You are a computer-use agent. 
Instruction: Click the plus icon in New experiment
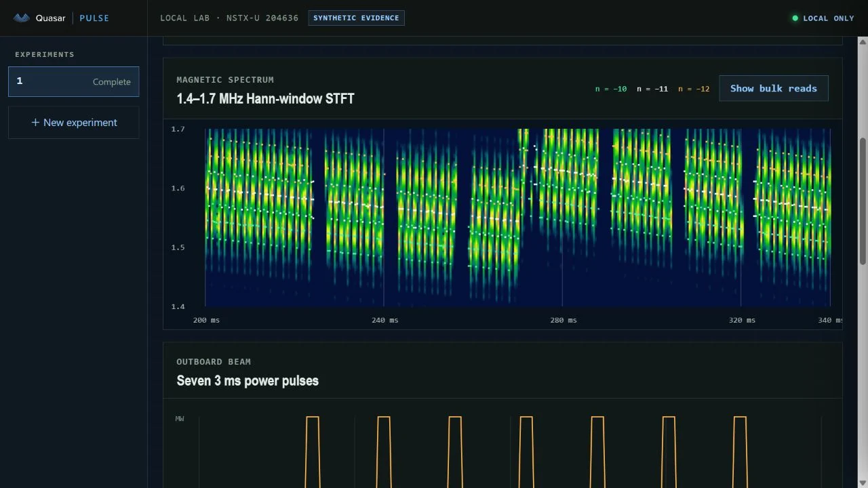(x=35, y=123)
